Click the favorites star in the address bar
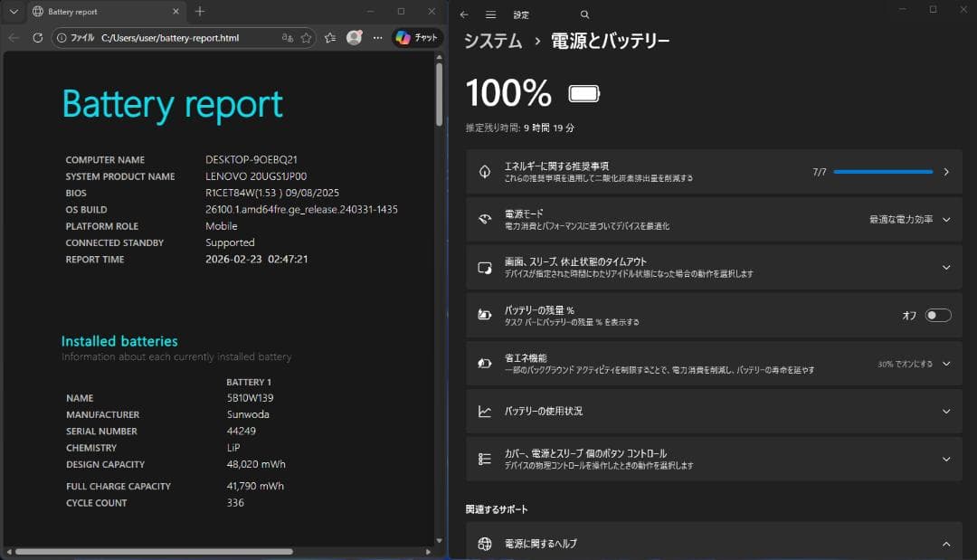 [x=306, y=38]
